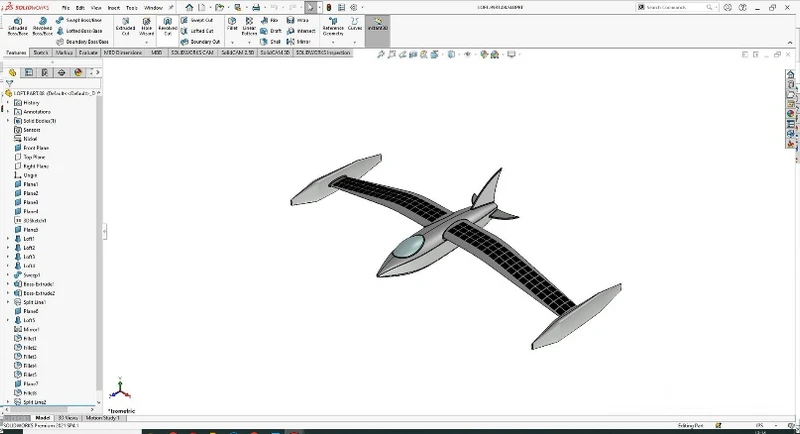The height and width of the screenshot is (434, 800).
Task: Click the Linear Pattern tool
Action: (x=249, y=26)
